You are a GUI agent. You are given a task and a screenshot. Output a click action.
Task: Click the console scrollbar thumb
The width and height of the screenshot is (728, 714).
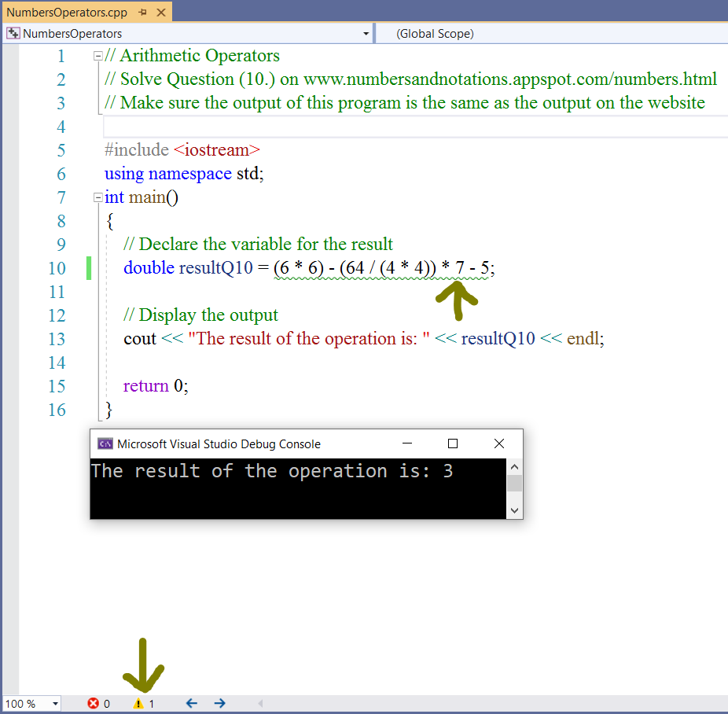tap(514, 484)
